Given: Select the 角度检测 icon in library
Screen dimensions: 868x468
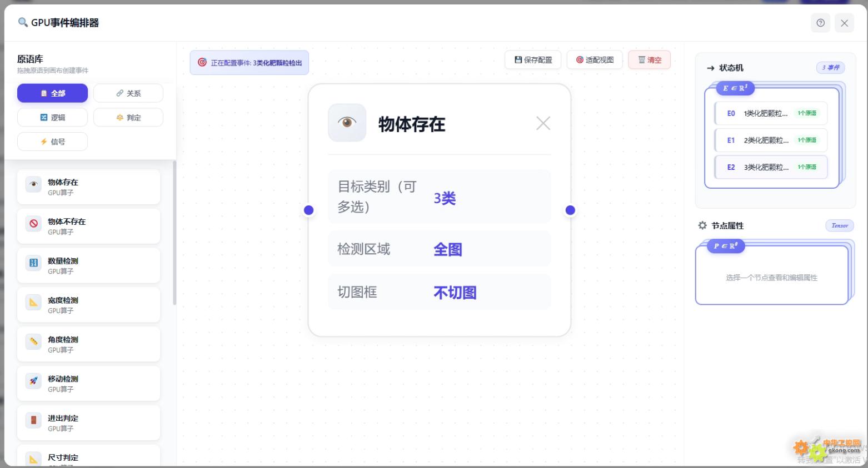Looking at the screenshot, I should [x=34, y=342].
